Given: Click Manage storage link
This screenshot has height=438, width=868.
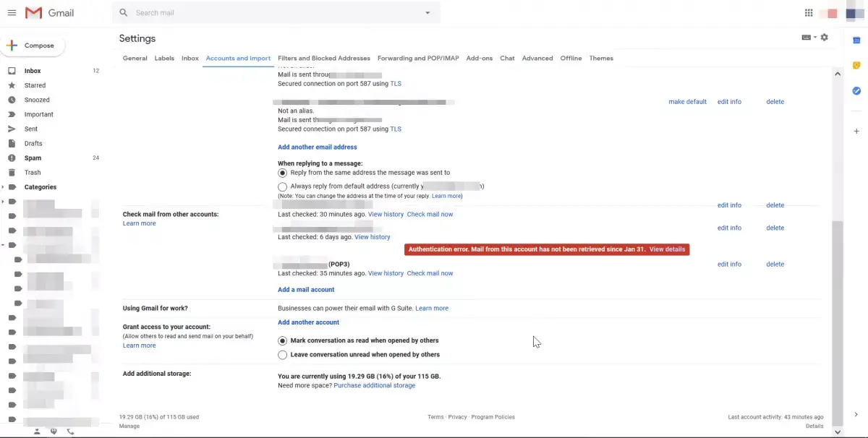Looking at the screenshot, I should 129,426.
